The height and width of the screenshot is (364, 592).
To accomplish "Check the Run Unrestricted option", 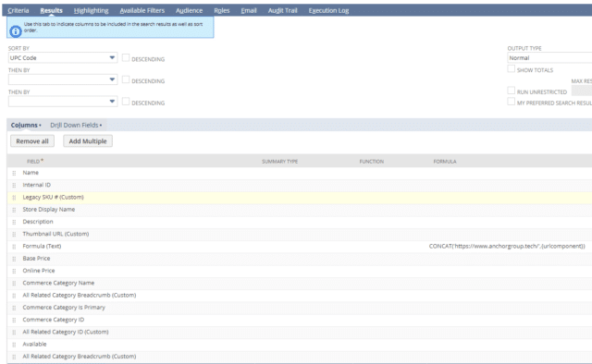I will pyautogui.click(x=511, y=91).
